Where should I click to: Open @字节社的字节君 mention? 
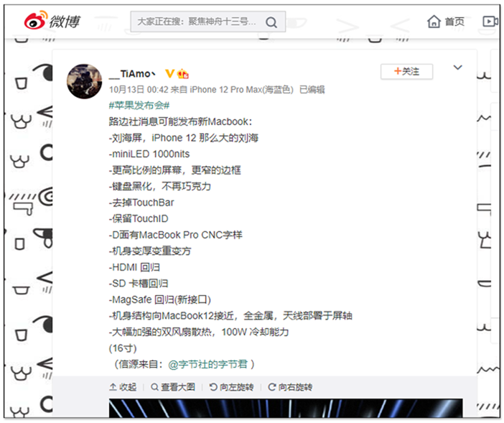tap(207, 364)
